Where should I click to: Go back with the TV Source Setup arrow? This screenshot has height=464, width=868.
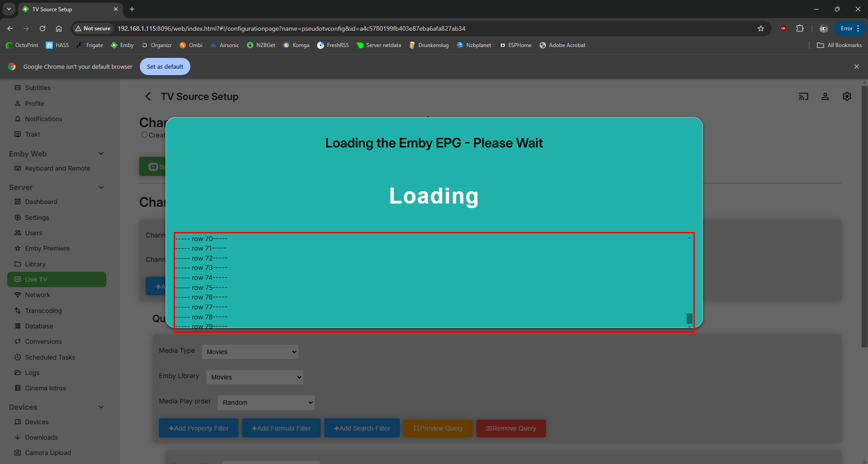(x=148, y=96)
